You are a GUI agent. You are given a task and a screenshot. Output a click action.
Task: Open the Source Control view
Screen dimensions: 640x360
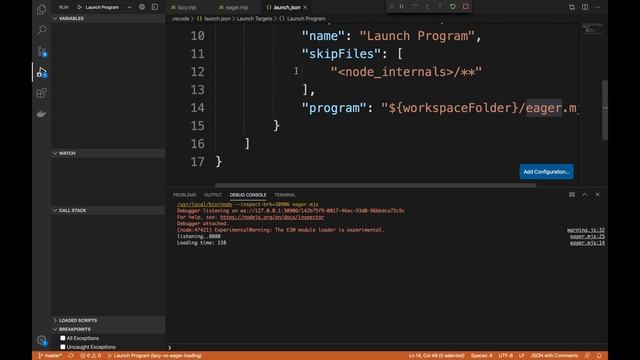[42, 51]
